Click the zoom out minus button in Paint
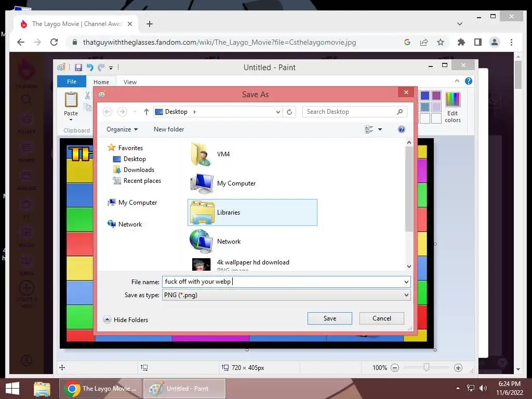 coord(395,368)
